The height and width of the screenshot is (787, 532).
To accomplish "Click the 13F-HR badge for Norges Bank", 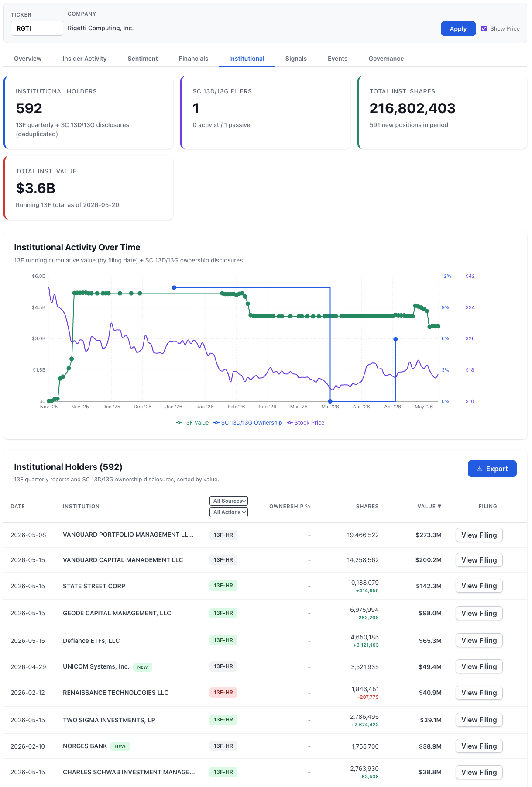I will pyautogui.click(x=223, y=746).
